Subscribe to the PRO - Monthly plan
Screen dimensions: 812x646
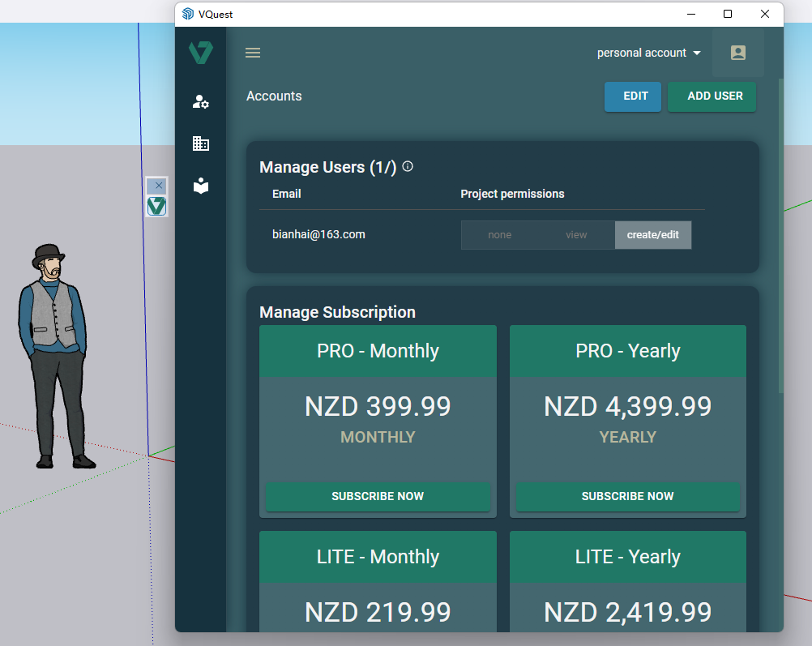378,496
